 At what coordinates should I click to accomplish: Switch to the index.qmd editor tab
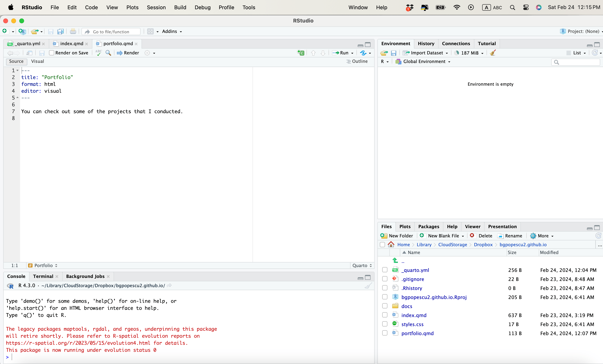pos(71,44)
